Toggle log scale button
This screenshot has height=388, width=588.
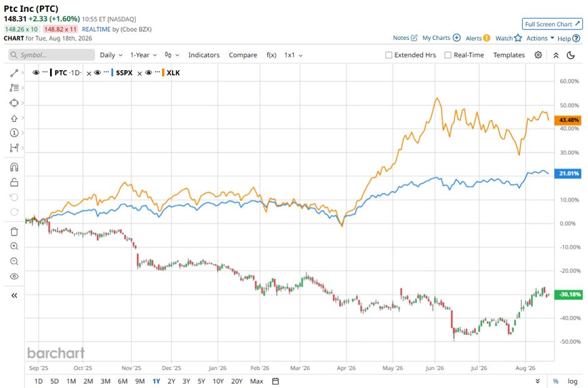[572, 381]
